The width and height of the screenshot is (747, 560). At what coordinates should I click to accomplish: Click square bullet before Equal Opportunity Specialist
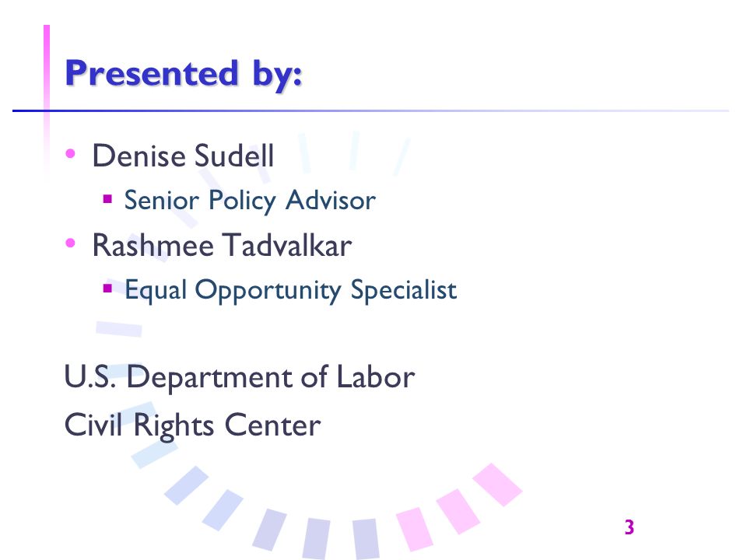tap(107, 288)
